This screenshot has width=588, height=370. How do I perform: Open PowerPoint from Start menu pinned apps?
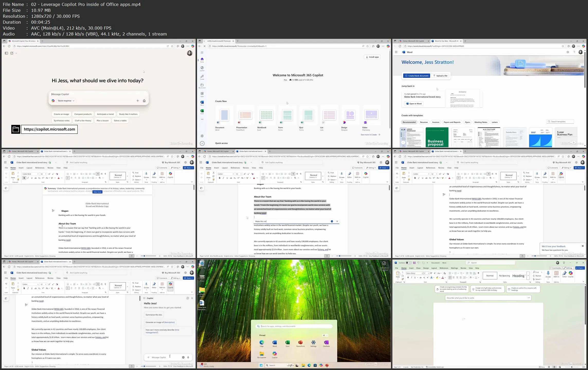coord(300,344)
